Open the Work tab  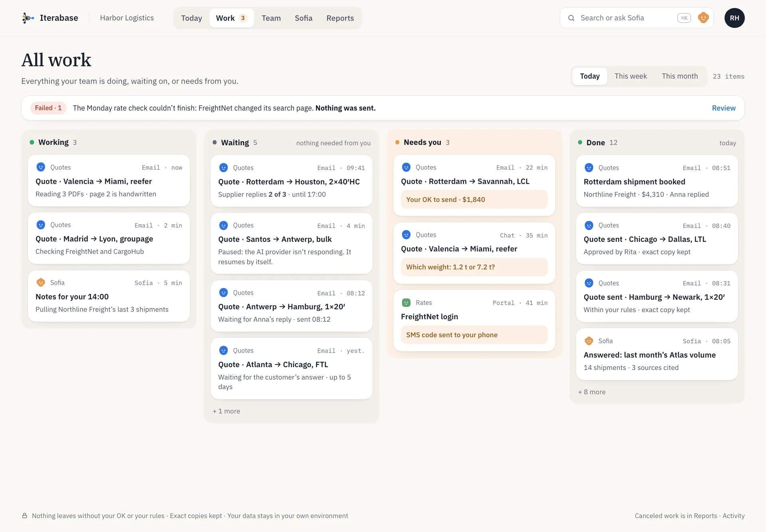[x=231, y=18]
